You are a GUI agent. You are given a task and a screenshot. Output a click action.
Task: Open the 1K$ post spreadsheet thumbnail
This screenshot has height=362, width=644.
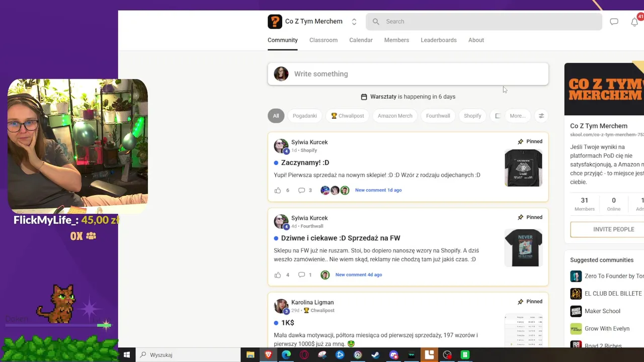pyautogui.click(x=523, y=330)
